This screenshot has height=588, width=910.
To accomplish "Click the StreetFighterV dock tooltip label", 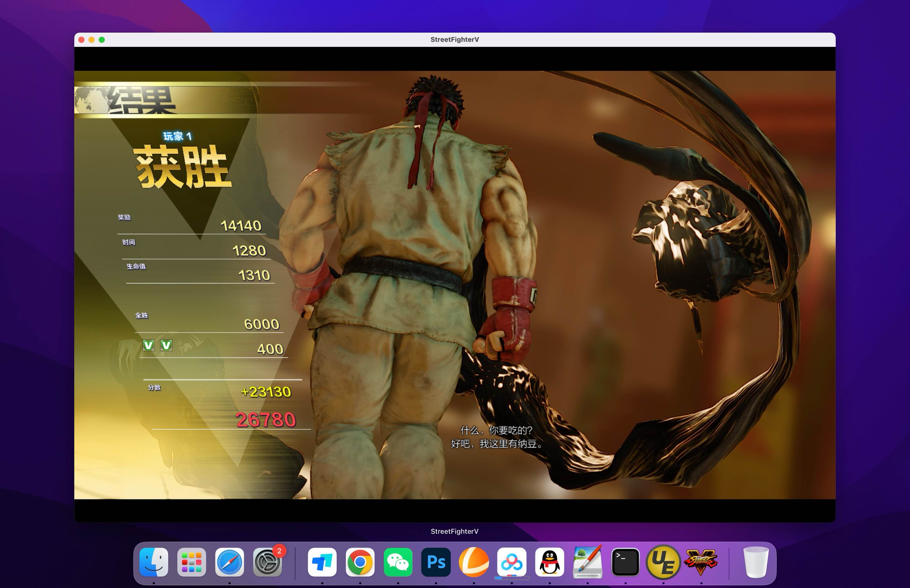I will pyautogui.click(x=455, y=531).
